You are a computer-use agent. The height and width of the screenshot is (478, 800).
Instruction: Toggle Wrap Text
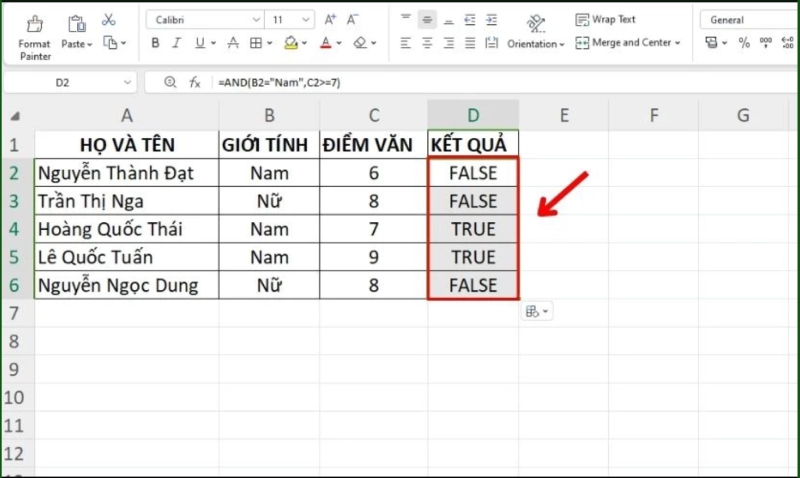click(x=606, y=19)
